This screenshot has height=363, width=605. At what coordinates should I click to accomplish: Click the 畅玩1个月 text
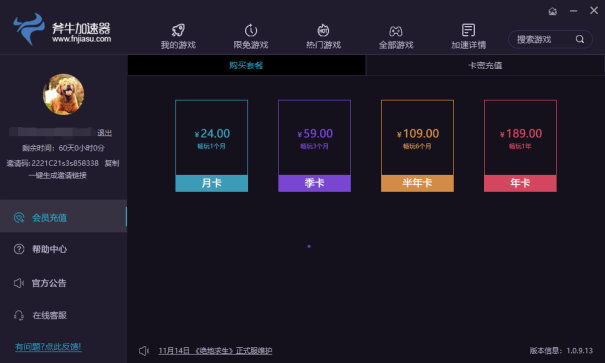pos(211,146)
